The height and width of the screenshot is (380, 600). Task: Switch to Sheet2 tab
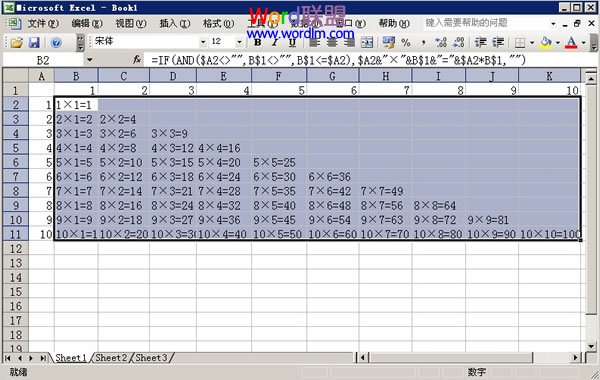(x=111, y=358)
